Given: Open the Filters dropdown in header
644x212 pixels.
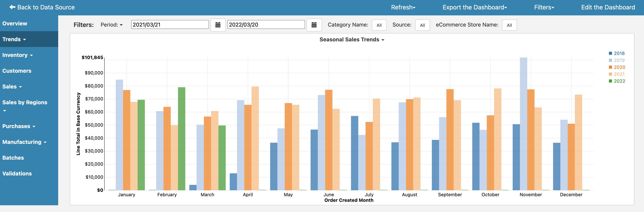Looking at the screenshot, I should point(544,7).
